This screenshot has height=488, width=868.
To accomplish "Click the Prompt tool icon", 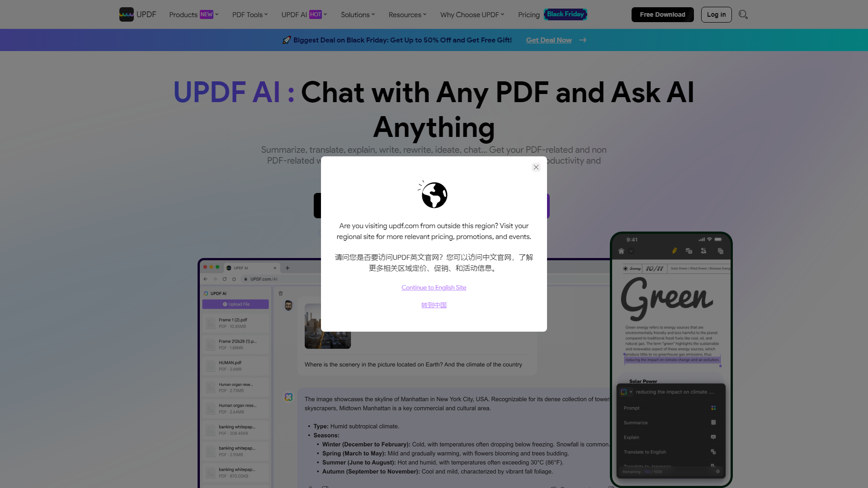I will tap(713, 408).
